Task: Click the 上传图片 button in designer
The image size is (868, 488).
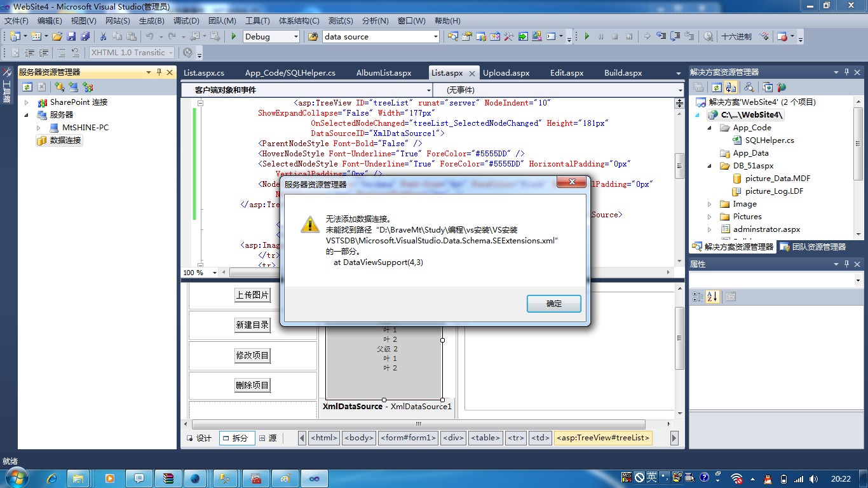Action: (252, 295)
